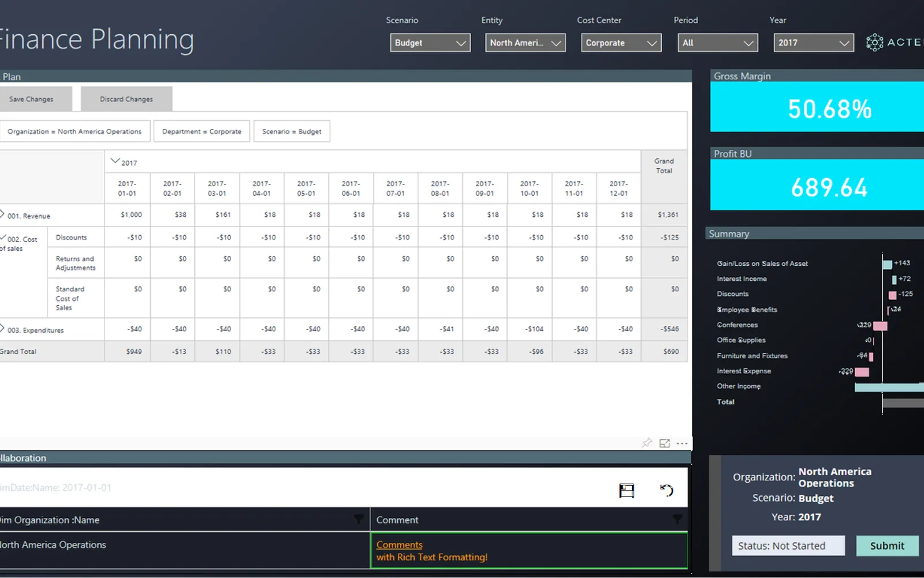Click the 2017-06-01 column header
This screenshot has width=924, height=578.
(351, 188)
